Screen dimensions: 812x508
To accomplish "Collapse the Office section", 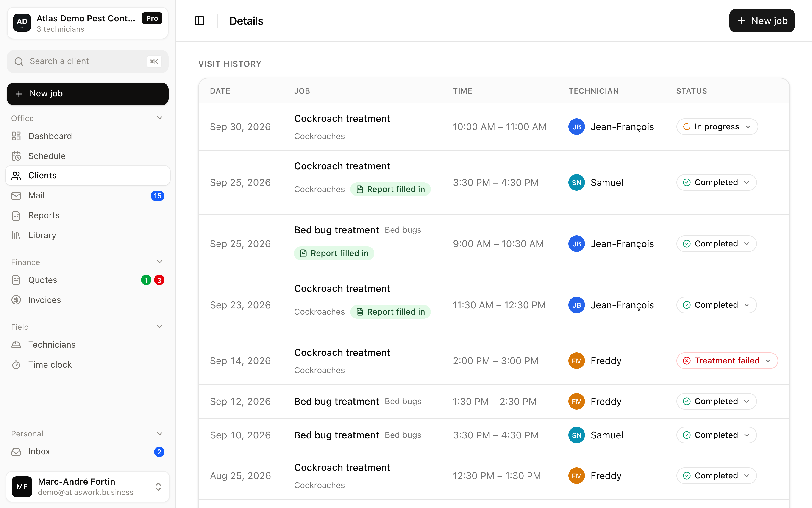I will (159, 118).
